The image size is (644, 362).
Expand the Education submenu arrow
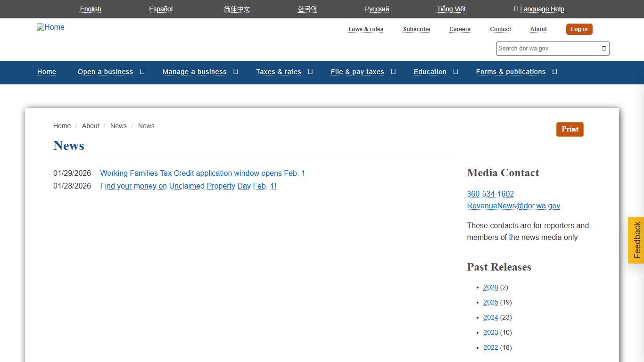[x=455, y=72]
